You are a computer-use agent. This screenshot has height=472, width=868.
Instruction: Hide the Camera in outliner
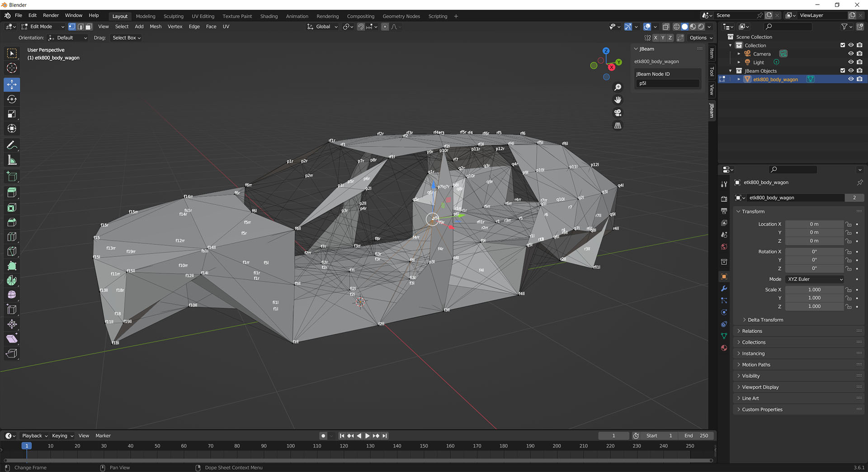pyautogui.click(x=851, y=54)
